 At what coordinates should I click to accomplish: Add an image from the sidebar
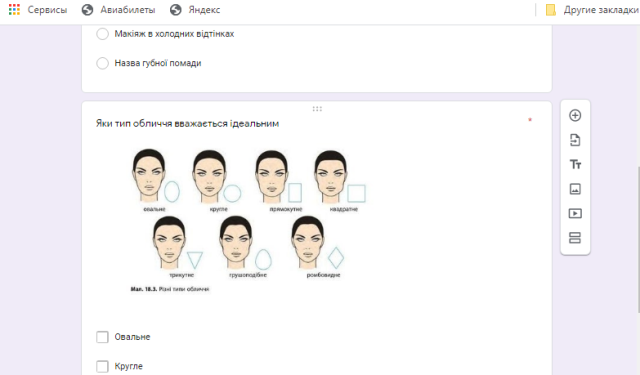pos(575,189)
